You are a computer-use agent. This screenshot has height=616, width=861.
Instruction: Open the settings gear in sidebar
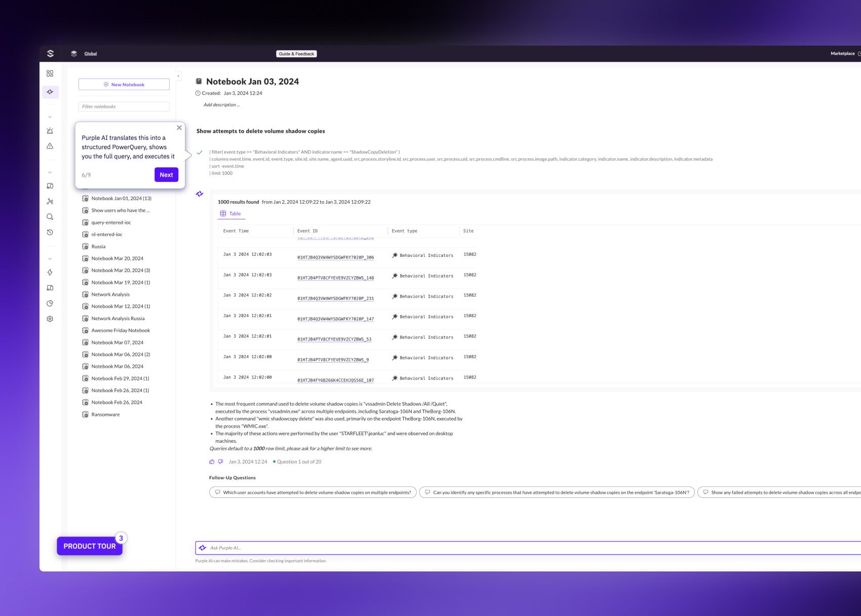click(x=50, y=319)
